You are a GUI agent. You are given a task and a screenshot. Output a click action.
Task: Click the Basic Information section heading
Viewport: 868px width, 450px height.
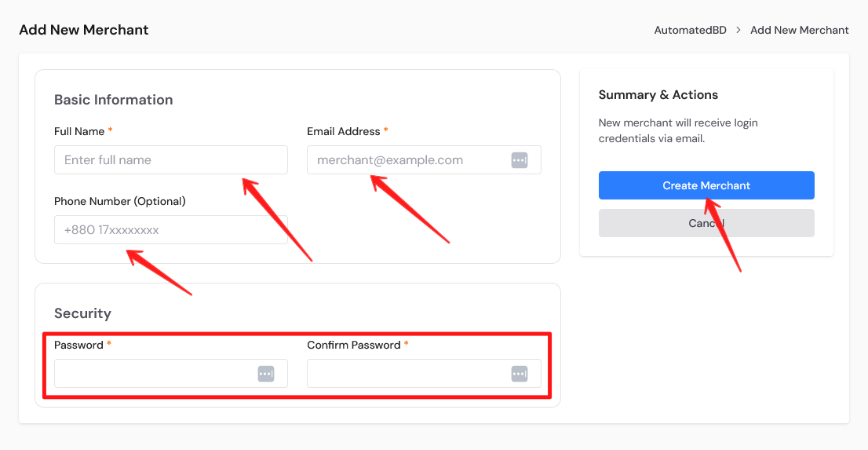click(113, 100)
